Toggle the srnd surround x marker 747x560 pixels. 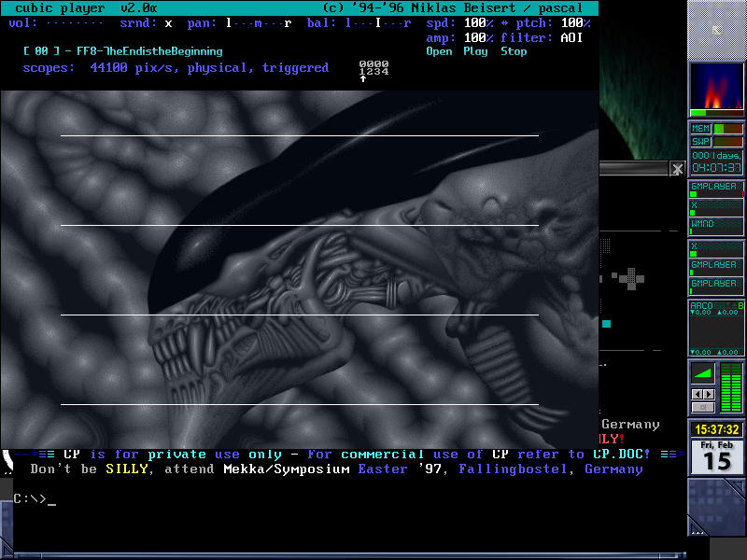(x=168, y=22)
